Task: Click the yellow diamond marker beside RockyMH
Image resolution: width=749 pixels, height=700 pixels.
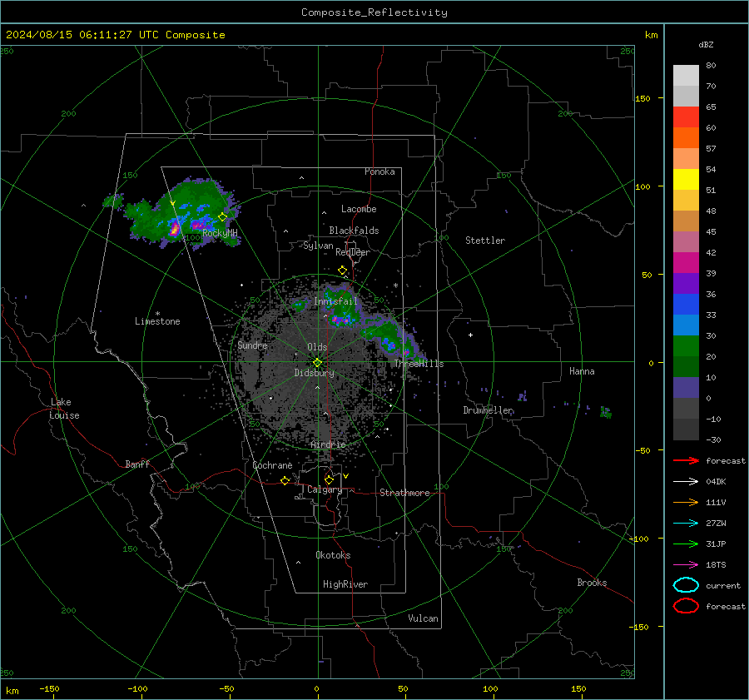Action: 222,217
